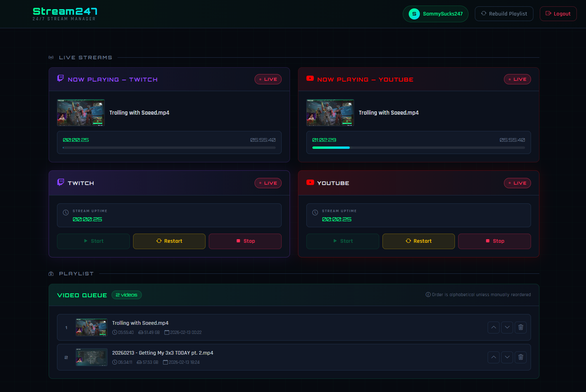Click the info icon near the alphabetical order note
This screenshot has width=586, height=392.
429,294
